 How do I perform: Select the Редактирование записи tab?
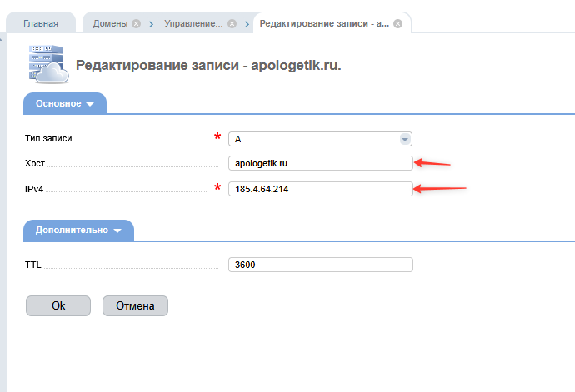[324, 24]
